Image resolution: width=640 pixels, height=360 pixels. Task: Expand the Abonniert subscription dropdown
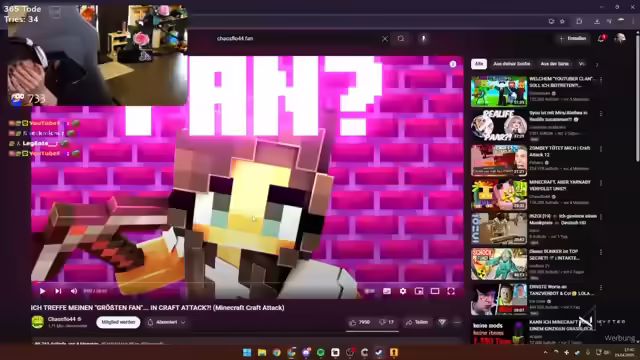pos(167,322)
